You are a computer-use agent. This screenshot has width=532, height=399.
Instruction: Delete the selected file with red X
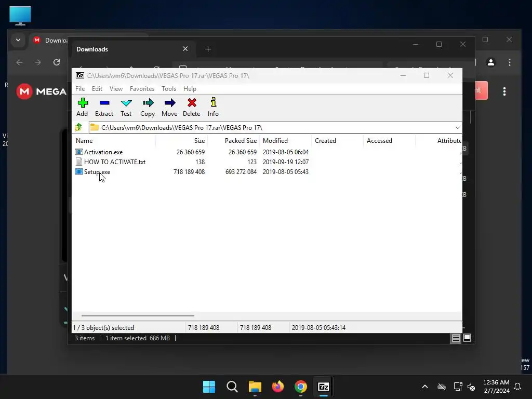click(192, 107)
